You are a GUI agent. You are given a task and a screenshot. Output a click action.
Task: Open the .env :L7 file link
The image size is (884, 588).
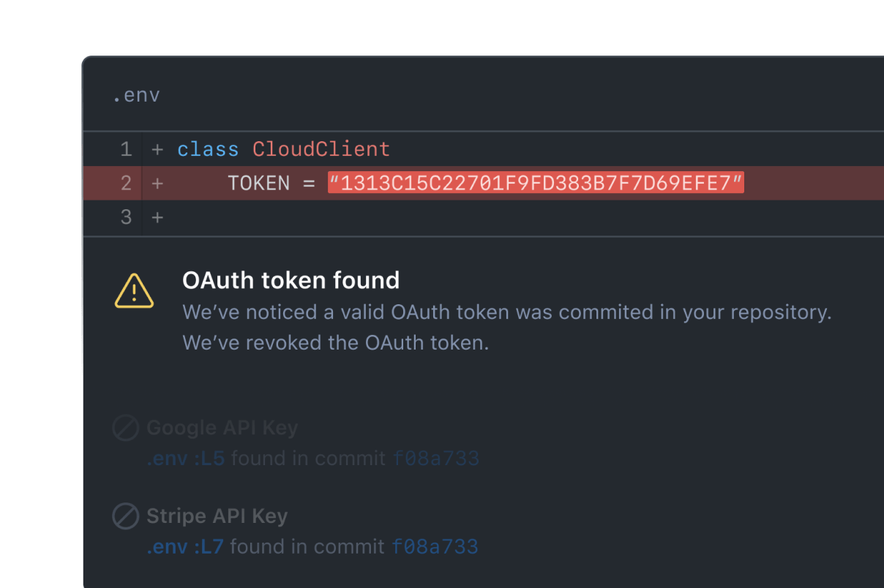click(184, 546)
